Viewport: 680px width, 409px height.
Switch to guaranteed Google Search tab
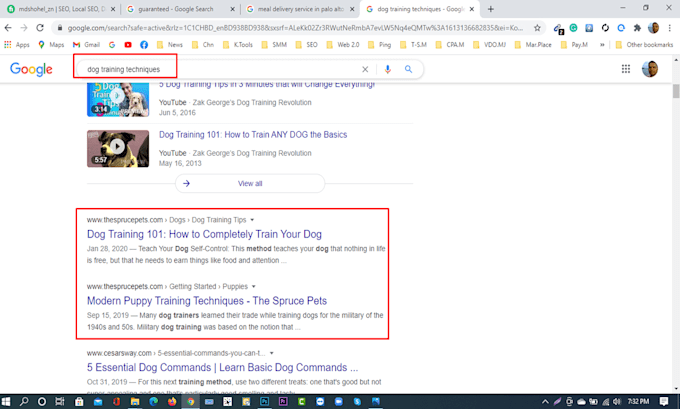point(180,9)
